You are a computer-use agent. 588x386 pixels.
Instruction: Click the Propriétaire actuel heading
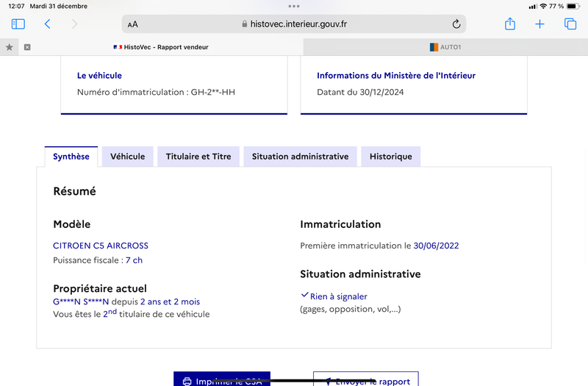click(x=100, y=288)
